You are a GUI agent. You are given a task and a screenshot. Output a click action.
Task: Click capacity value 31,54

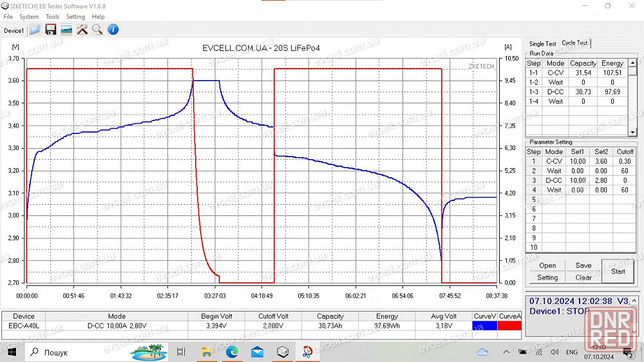583,73
